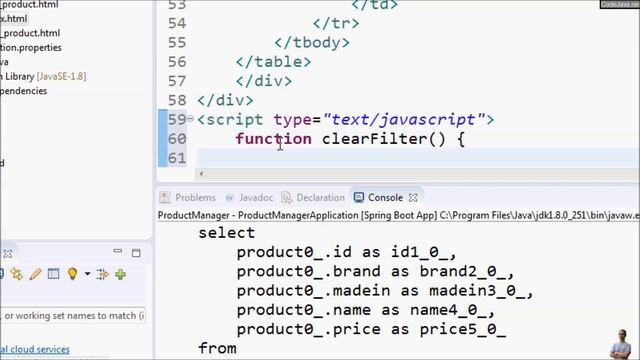
Task: Click the </div> tag on line 58
Action: 225,100
